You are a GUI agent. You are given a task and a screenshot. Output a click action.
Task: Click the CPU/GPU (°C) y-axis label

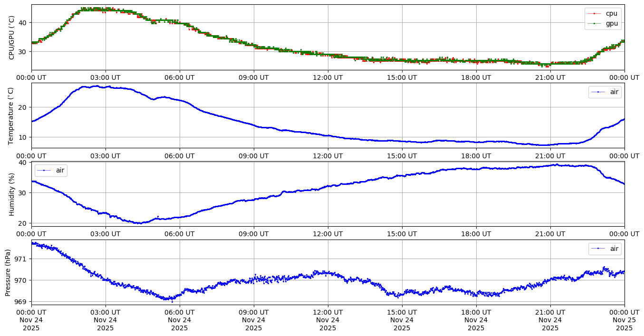[12, 38]
